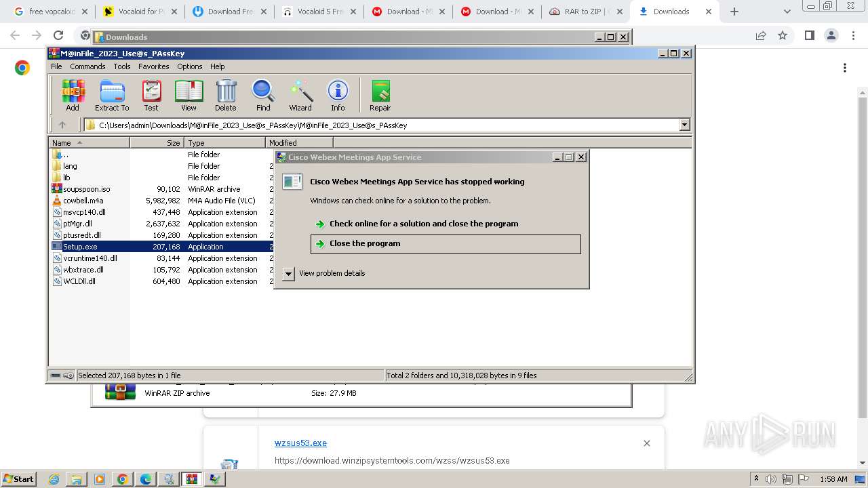Open Chrome three-dot menu in Downloads page
Image resolution: width=868 pixels, height=488 pixels.
click(845, 68)
